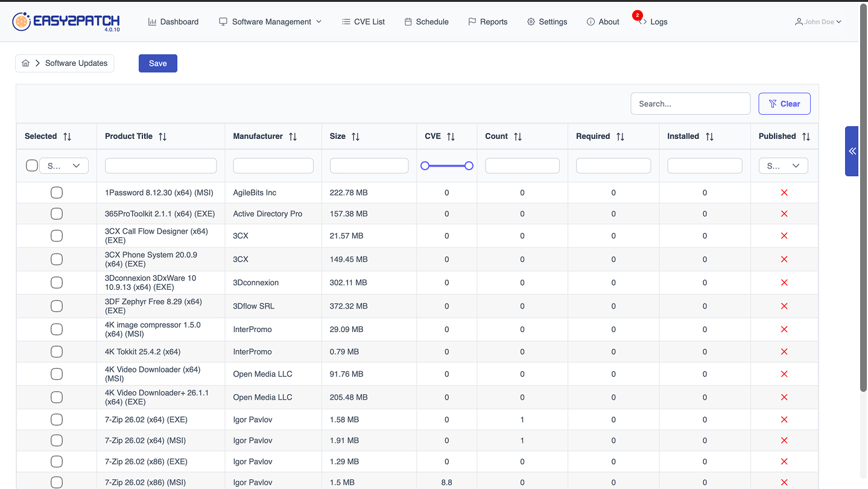Open the Logs page
Image resolution: width=868 pixels, height=489 pixels.
click(653, 22)
